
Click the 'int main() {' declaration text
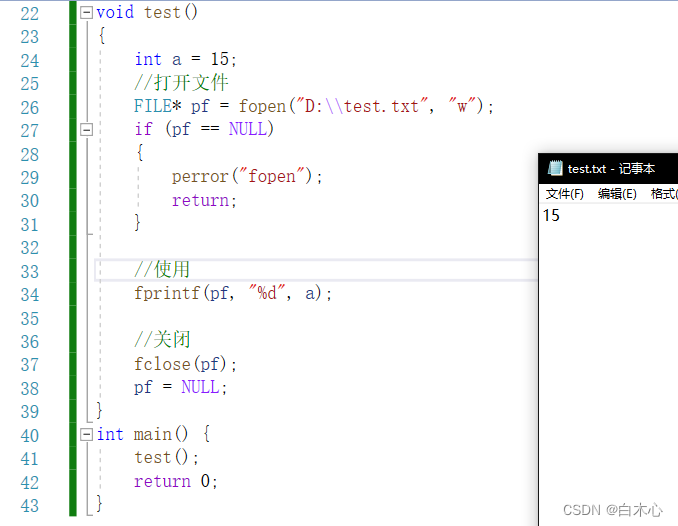tap(154, 434)
